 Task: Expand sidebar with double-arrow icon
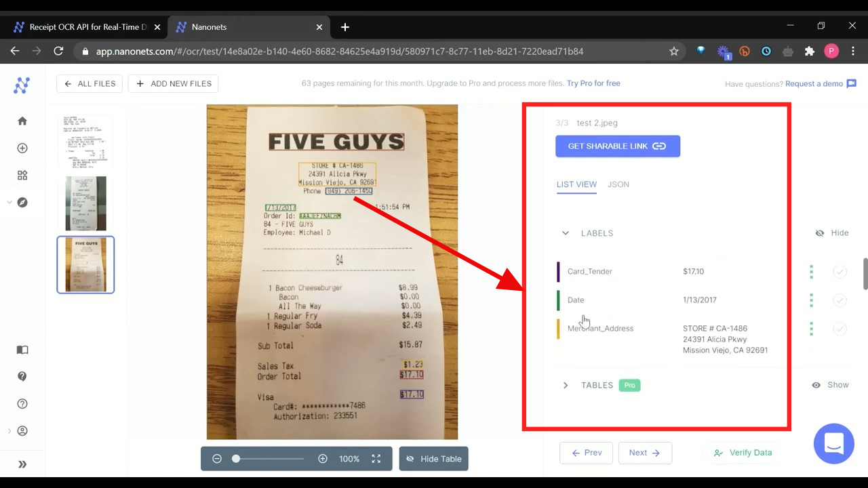point(22,464)
